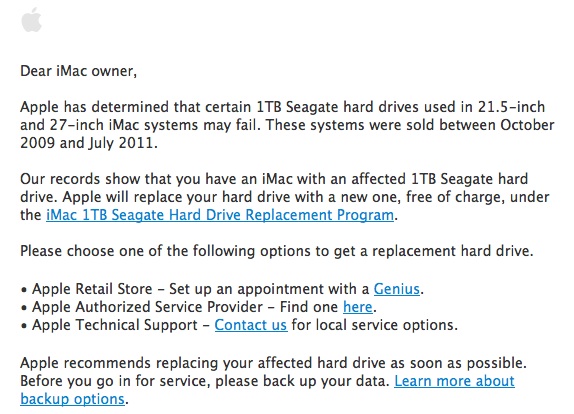Open iMac 1TB Seagate Hard Drive Replacement Program link
This screenshot has height=414, width=574.
click(x=220, y=215)
